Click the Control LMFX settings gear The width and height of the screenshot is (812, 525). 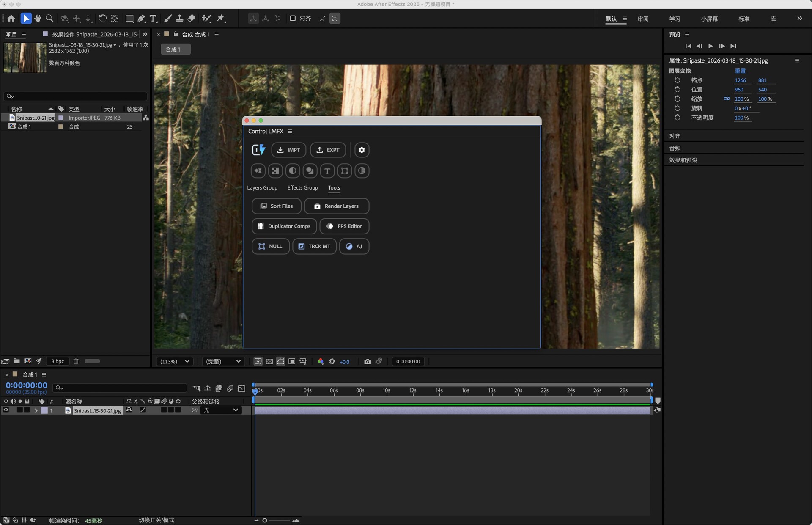[362, 150]
